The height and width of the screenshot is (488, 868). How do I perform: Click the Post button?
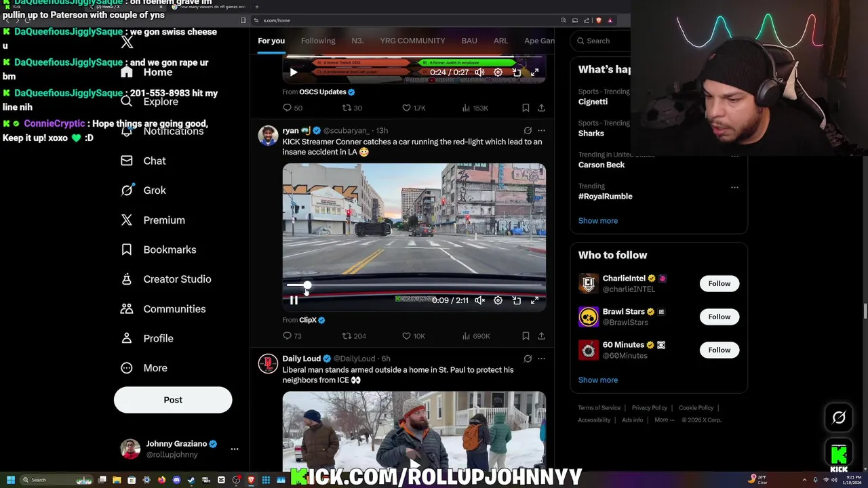pyautogui.click(x=173, y=400)
